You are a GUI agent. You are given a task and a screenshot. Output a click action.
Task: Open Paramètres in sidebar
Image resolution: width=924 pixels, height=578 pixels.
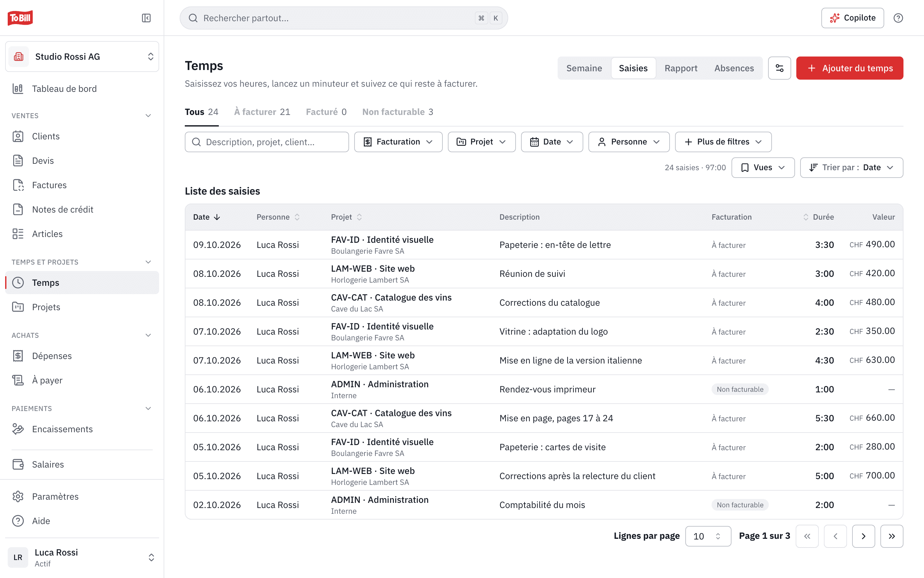82,496
